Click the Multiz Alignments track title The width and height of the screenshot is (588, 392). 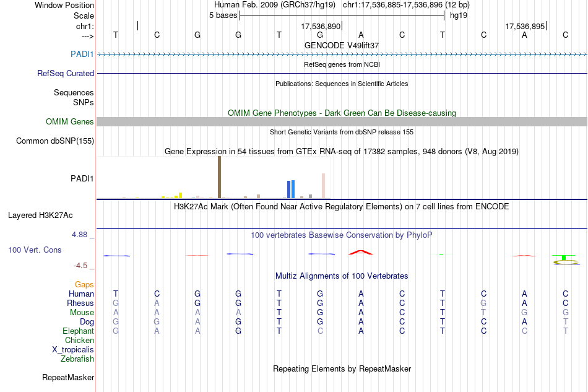pyautogui.click(x=341, y=276)
